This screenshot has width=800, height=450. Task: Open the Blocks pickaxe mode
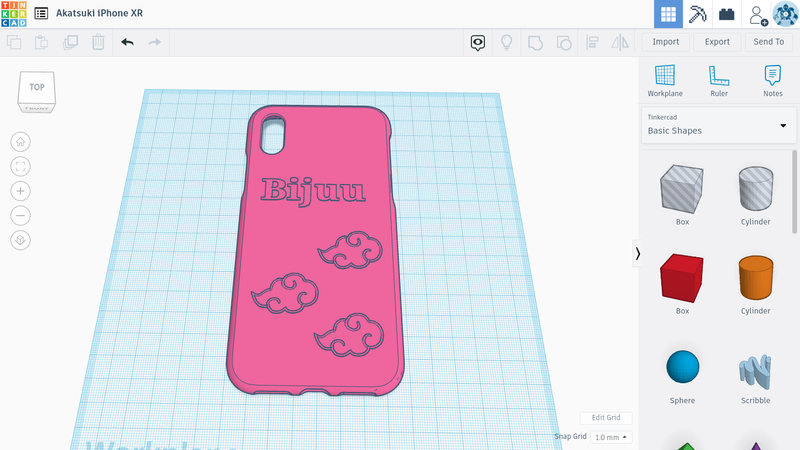[697, 14]
